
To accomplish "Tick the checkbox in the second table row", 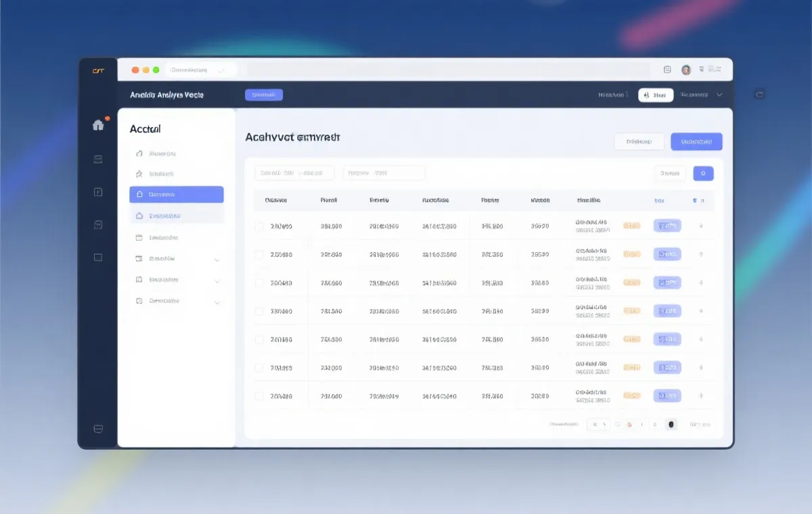I will tap(259, 255).
